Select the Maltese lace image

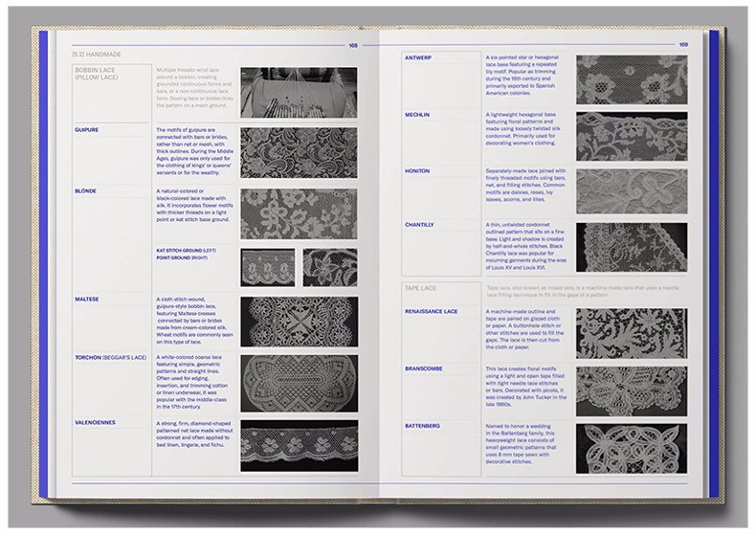(x=299, y=322)
